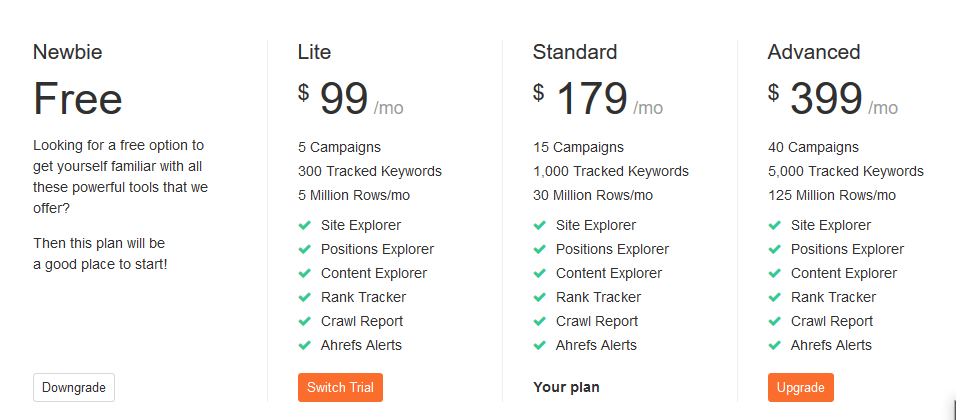Click the orange Switch Trial button
This screenshot has width=956, height=420.
(340, 388)
